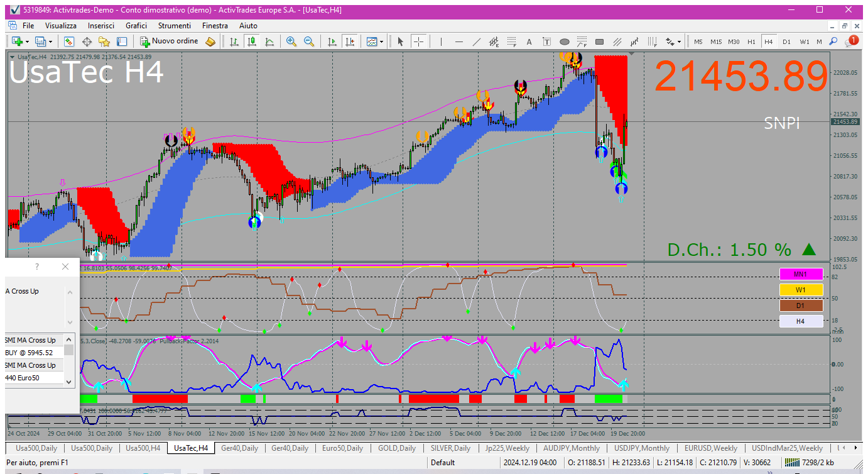Open the MetaEditor icon
This screenshot has height=474, width=868.
pyautogui.click(x=210, y=41)
